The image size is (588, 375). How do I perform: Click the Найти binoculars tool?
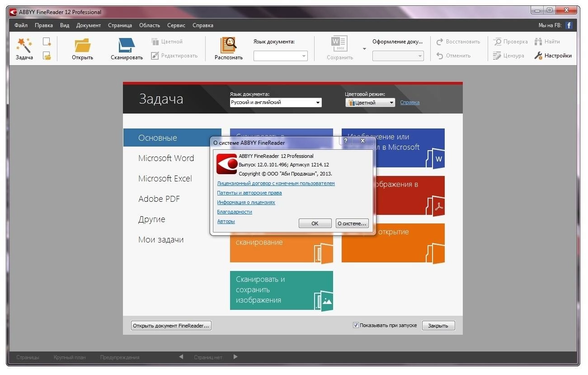point(547,42)
